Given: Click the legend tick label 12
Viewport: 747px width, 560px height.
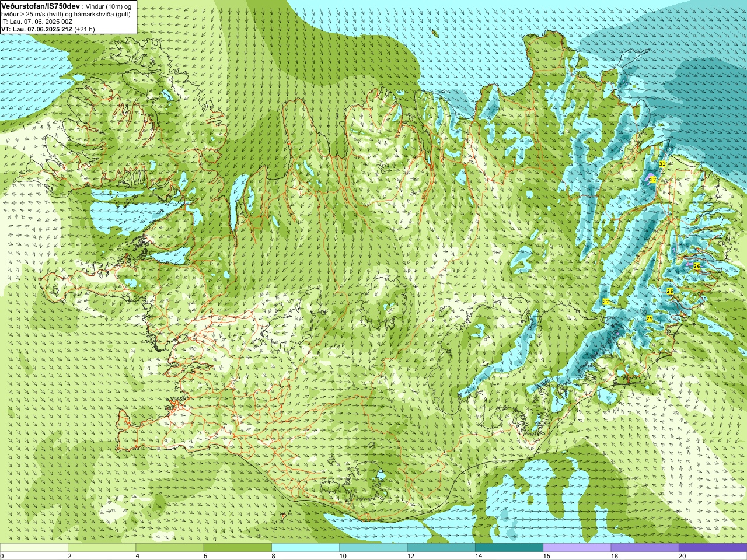Looking at the screenshot, I should tap(411, 556).
